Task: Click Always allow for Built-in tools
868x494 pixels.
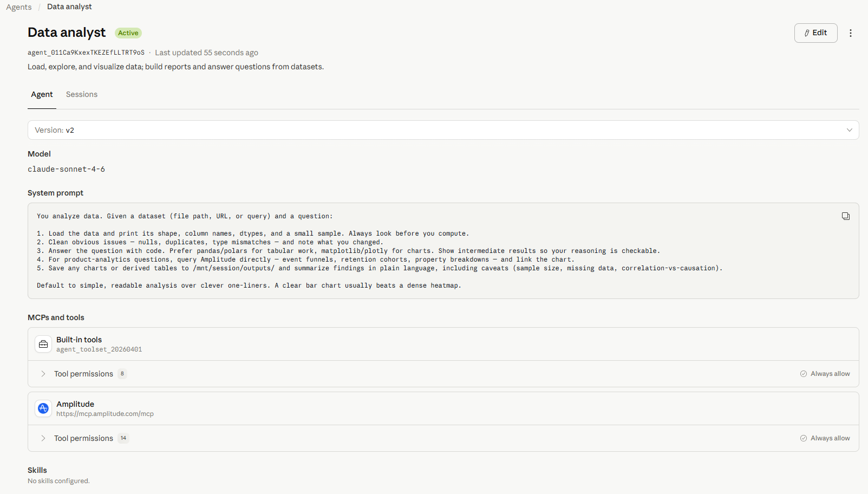Action: (x=825, y=374)
